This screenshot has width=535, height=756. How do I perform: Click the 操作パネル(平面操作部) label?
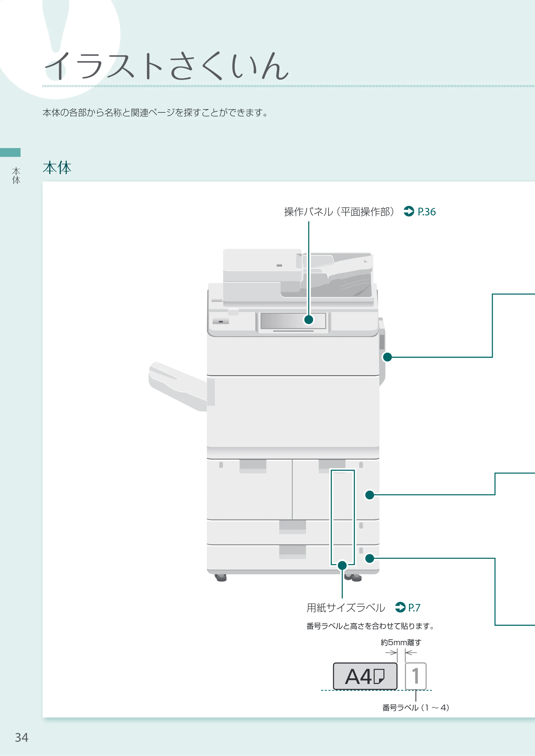(x=339, y=212)
